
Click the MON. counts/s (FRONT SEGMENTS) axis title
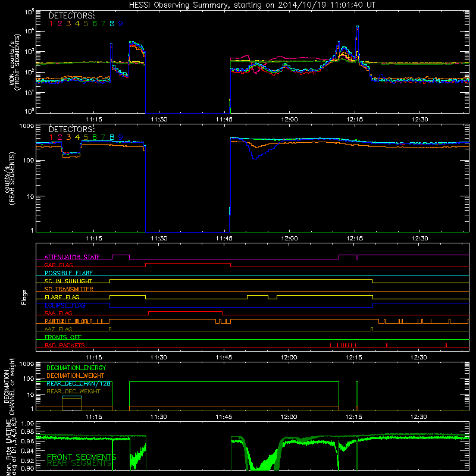[15, 62]
